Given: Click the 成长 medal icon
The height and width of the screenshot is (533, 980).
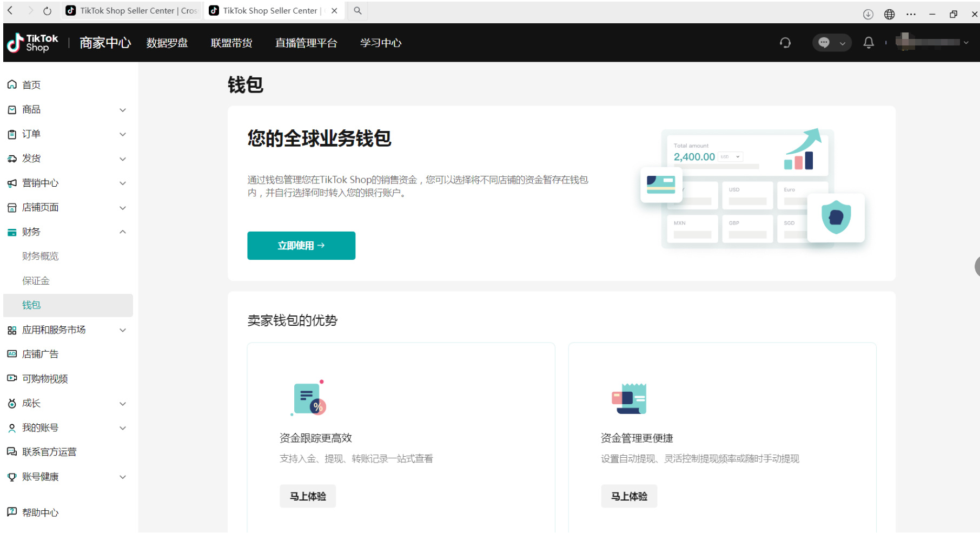Looking at the screenshot, I should pos(12,403).
